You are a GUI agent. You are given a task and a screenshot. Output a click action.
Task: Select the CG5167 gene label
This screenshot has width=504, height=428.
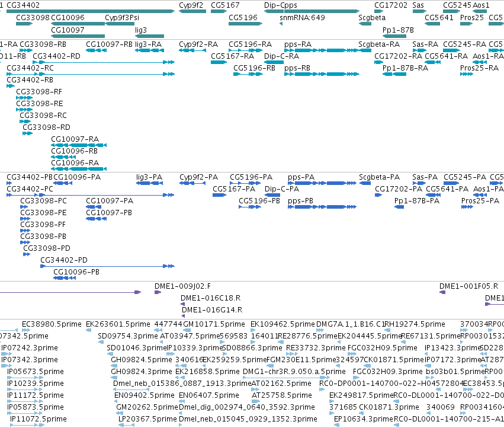225,5
